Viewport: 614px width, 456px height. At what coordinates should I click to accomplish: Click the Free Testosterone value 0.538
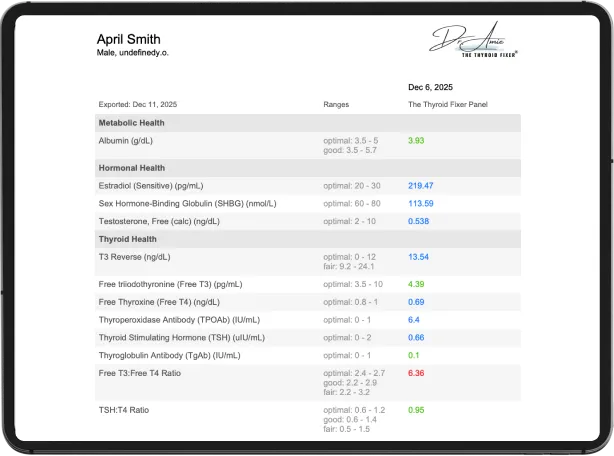pos(418,221)
